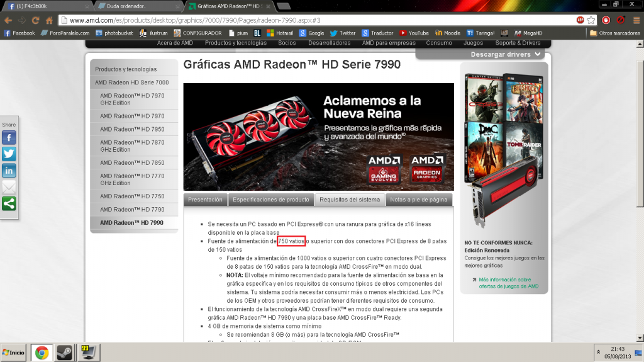Open ilustrum bookmark
Viewport: 644px width, 362px height.
point(153,33)
